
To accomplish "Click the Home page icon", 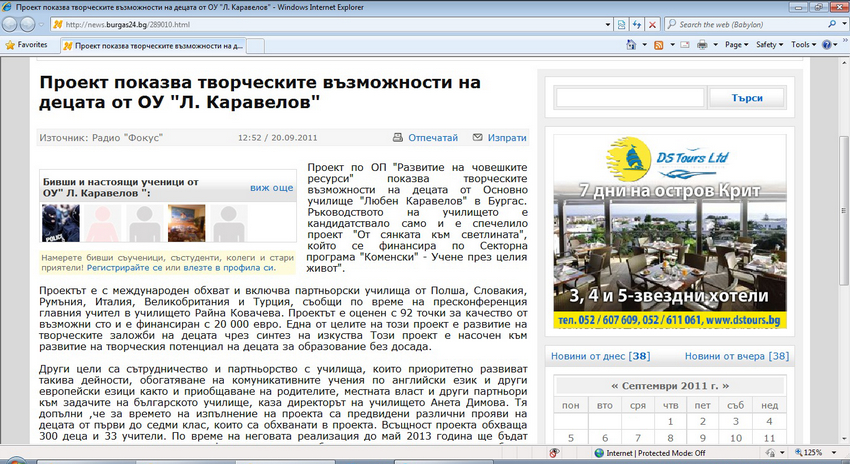I will pos(631,45).
